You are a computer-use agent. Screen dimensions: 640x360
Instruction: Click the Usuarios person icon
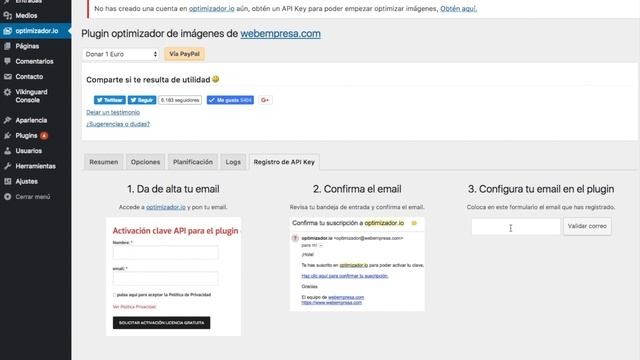tap(7, 151)
